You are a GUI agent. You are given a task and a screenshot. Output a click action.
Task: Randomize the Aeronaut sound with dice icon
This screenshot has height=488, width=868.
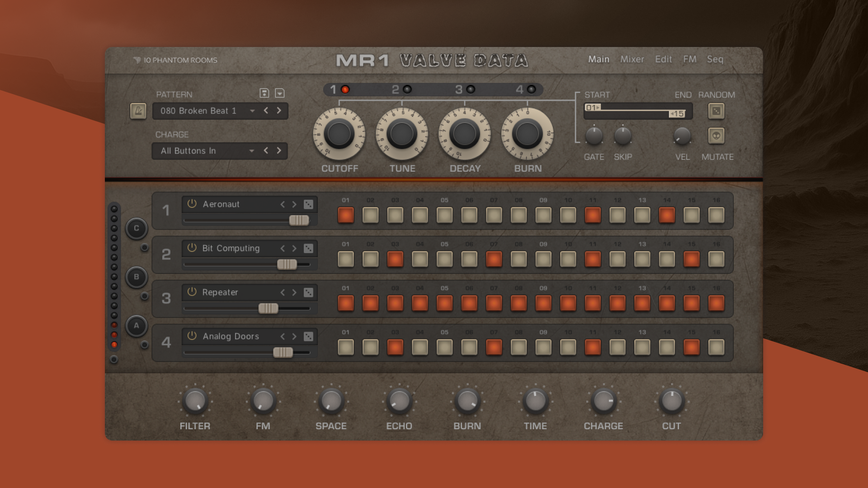[308, 204]
